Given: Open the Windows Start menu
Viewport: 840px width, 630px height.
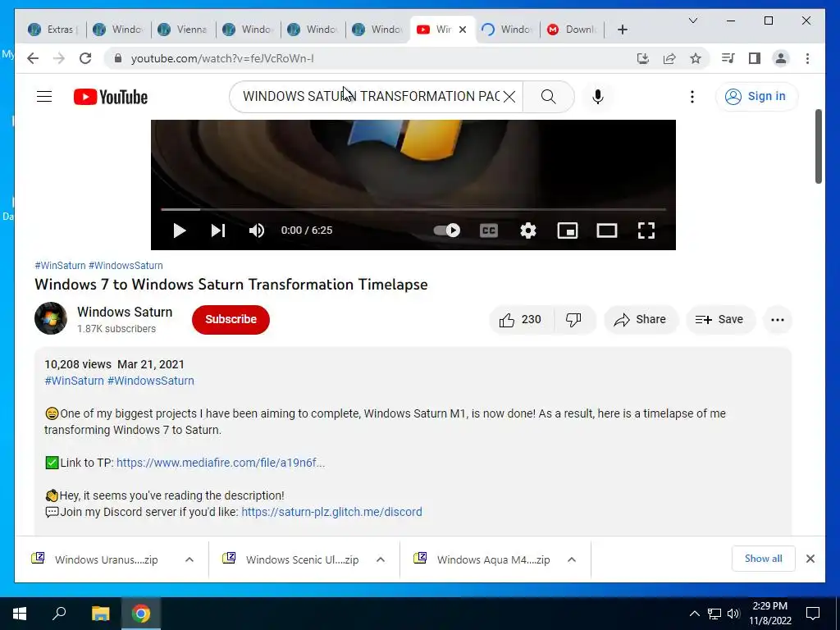Looking at the screenshot, I should [x=20, y=614].
